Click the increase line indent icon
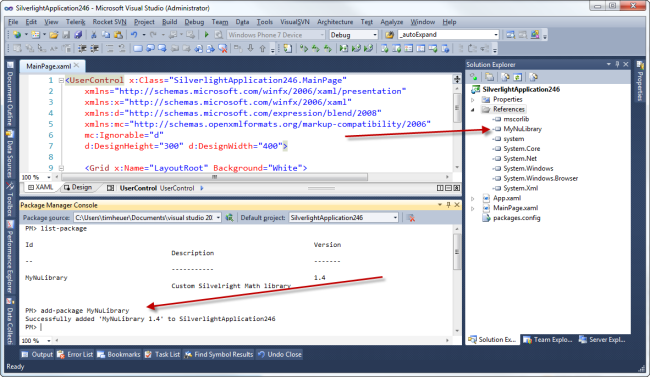650x377 pixels. pyautogui.click(x=95, y=49)
